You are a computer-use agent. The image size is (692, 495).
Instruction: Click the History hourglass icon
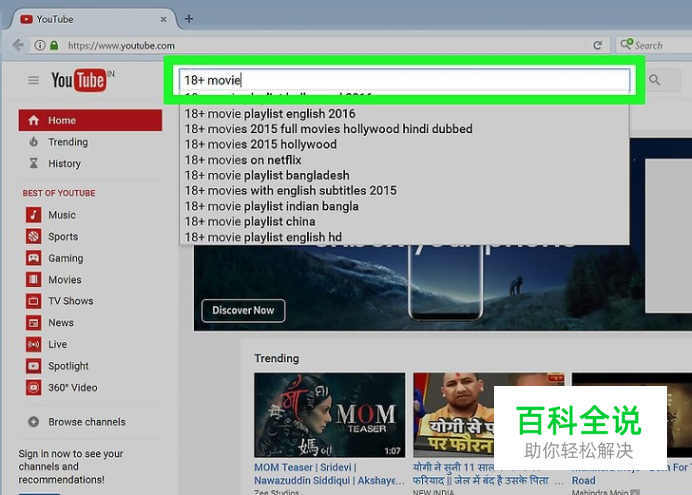(x=34, y=163)
